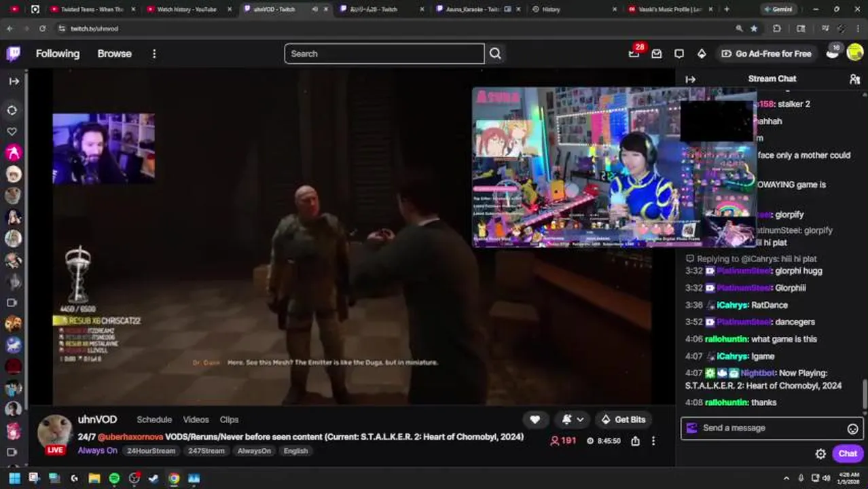Viewport: 868px width, 489px height.
Task: Bookmark this page with star icon
Action: click(754, 29)
